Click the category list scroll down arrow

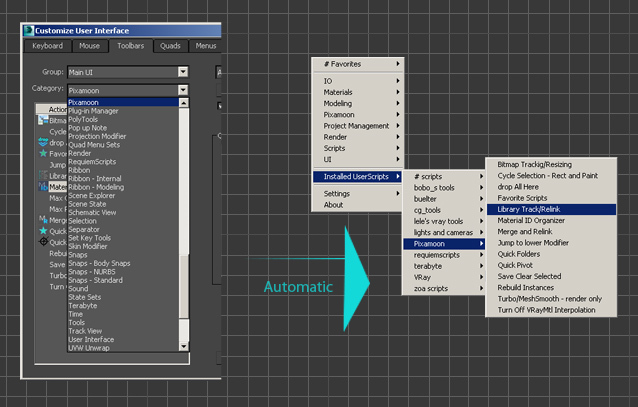coord(184,346)
